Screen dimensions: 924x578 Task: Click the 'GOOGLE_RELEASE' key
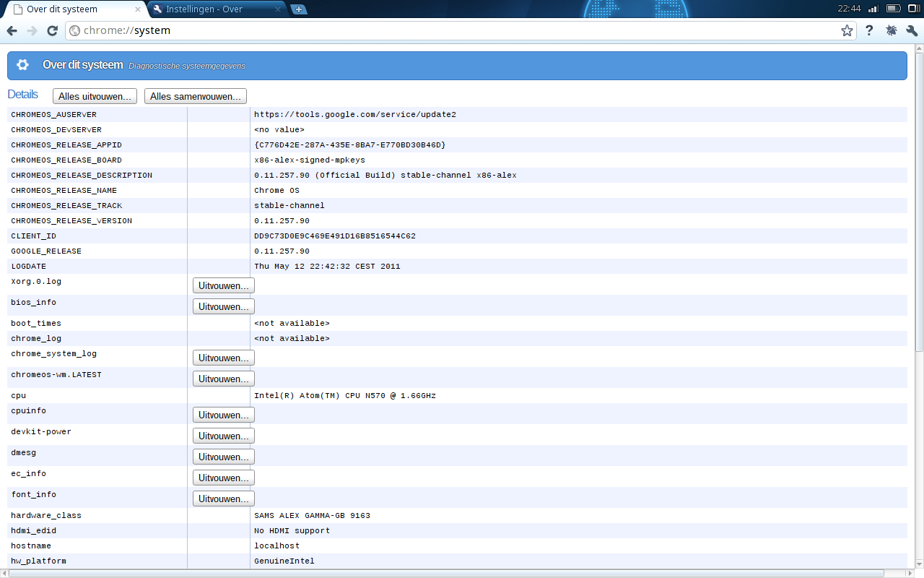pyautogui.click(x=46, y=251)
